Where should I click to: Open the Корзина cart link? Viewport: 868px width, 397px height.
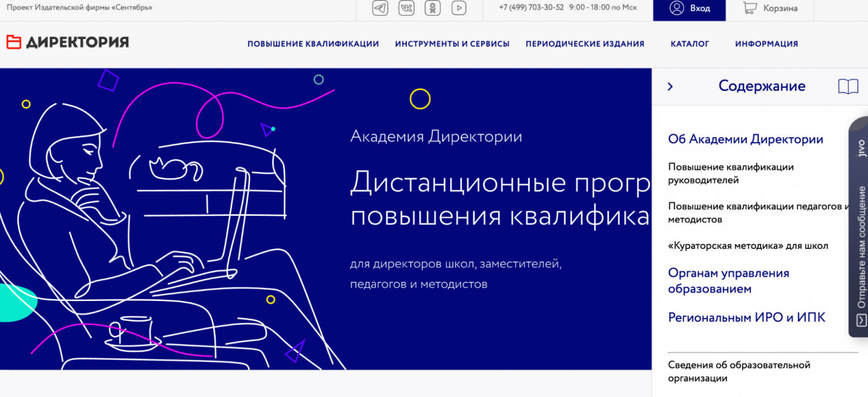[770, 8]
